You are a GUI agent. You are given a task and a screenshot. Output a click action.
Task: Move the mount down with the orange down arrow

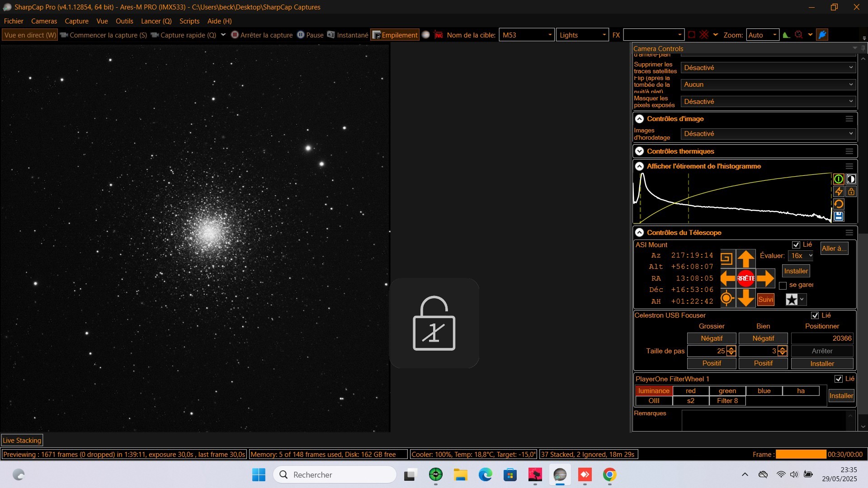(746, 298)
